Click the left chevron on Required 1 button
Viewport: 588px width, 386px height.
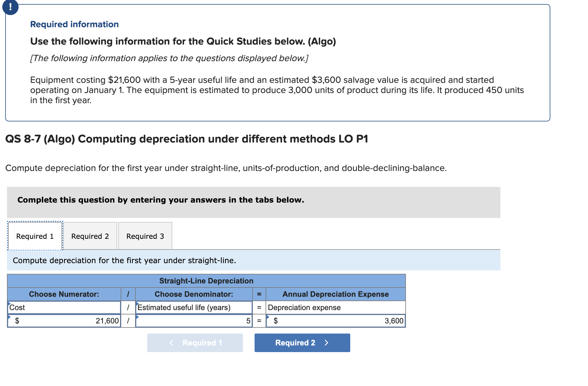pos(171,343)
